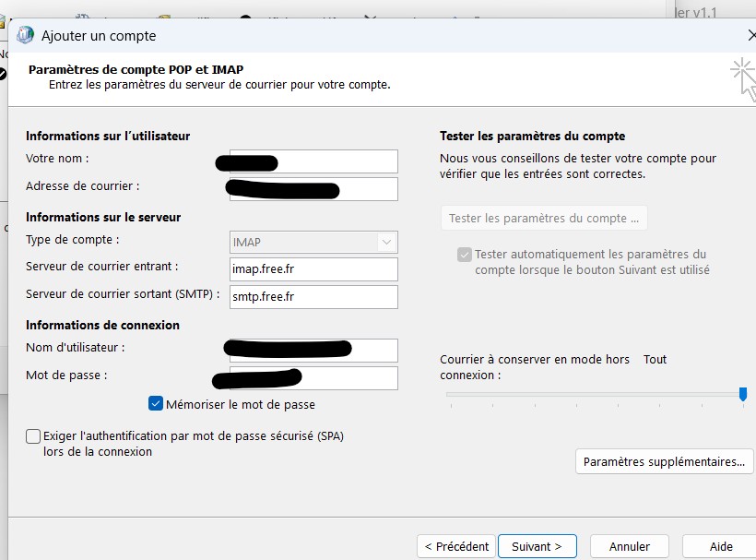Viewport: 756px width, 560px height.
Task: Click the 'Informations sur le serveur' heading
Action: tap(103, 217)
